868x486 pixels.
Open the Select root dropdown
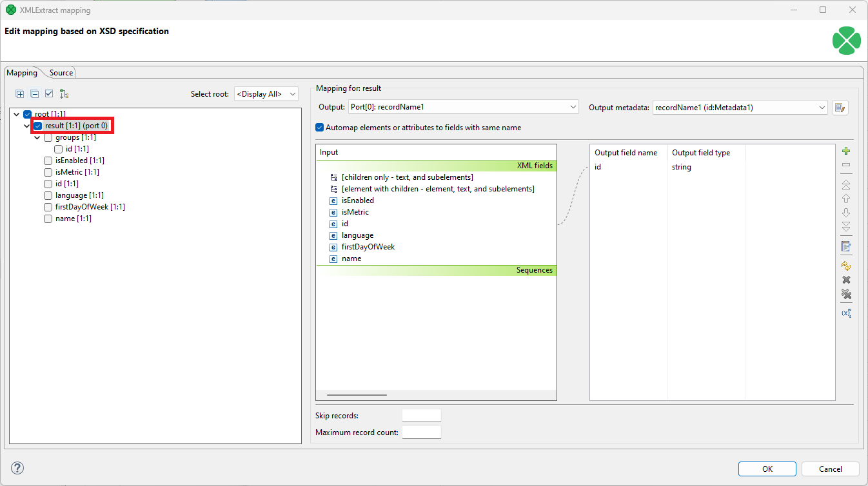pyautogui.click(x=266, y=93)
